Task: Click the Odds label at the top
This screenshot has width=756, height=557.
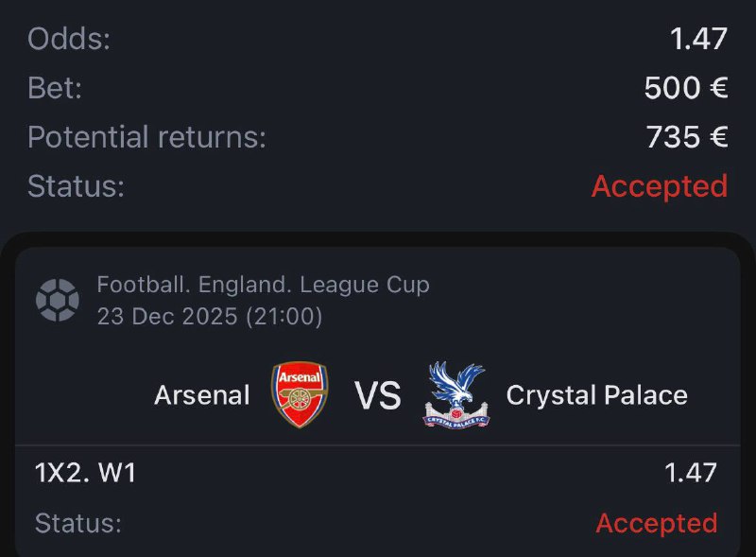Action: 69,39
